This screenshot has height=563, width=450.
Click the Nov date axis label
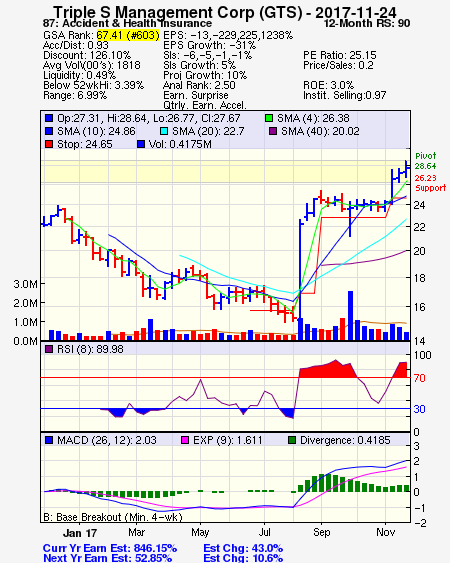385,532
